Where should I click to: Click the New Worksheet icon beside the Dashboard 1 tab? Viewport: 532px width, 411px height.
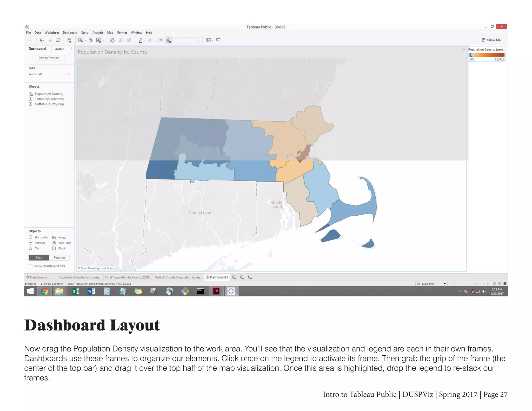tap(234, 277)
